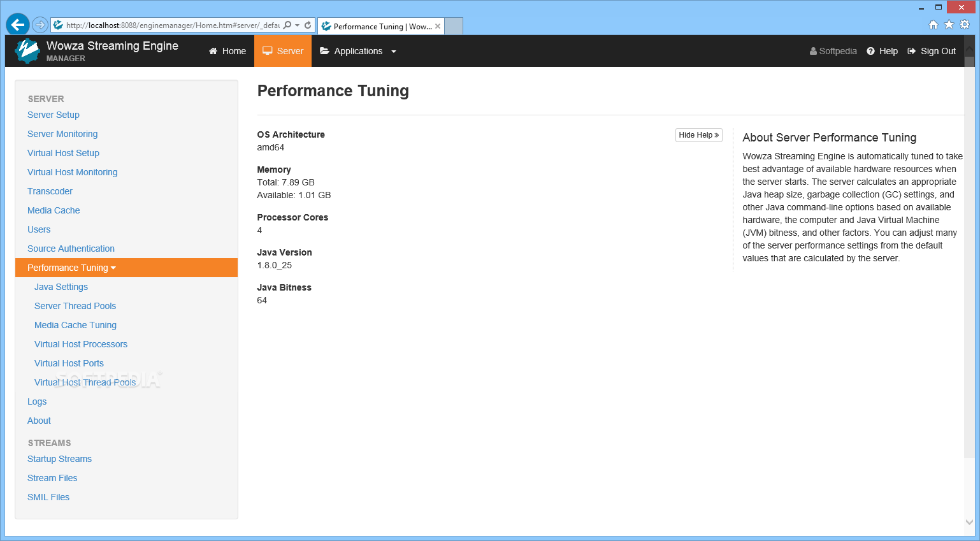The image size is (980, 541).
Task: Open the About sidebar link
Action: point(39,421)
